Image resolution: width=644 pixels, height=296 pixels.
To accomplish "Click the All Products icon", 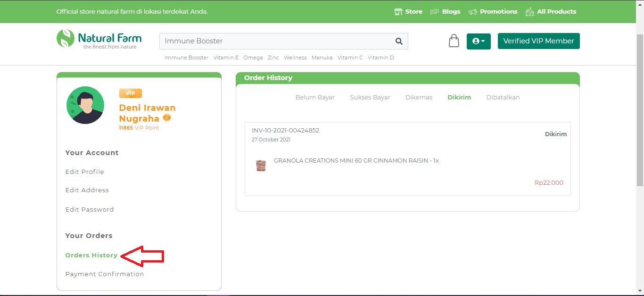I will [x=529, y=12].
